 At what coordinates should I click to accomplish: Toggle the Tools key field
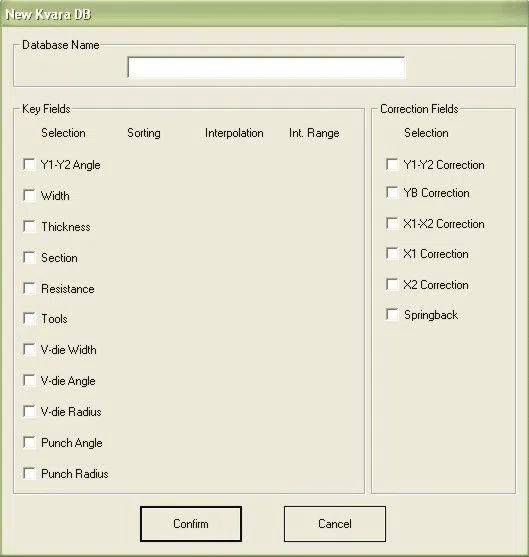(x=29, y=319)
